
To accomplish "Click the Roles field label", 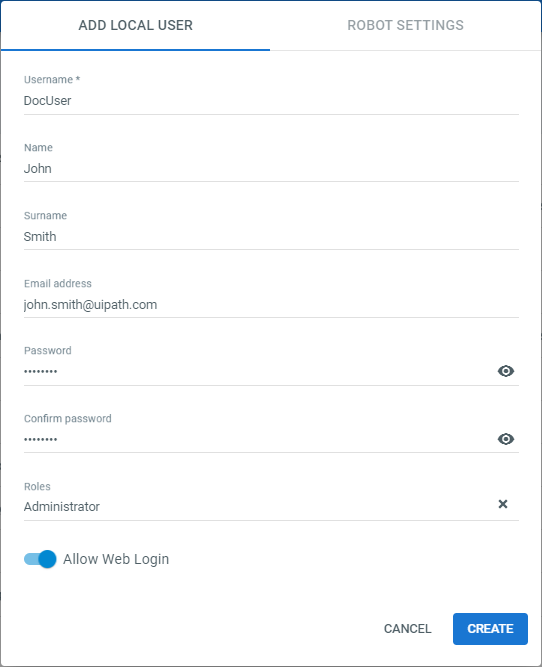I will coord(37,486).
